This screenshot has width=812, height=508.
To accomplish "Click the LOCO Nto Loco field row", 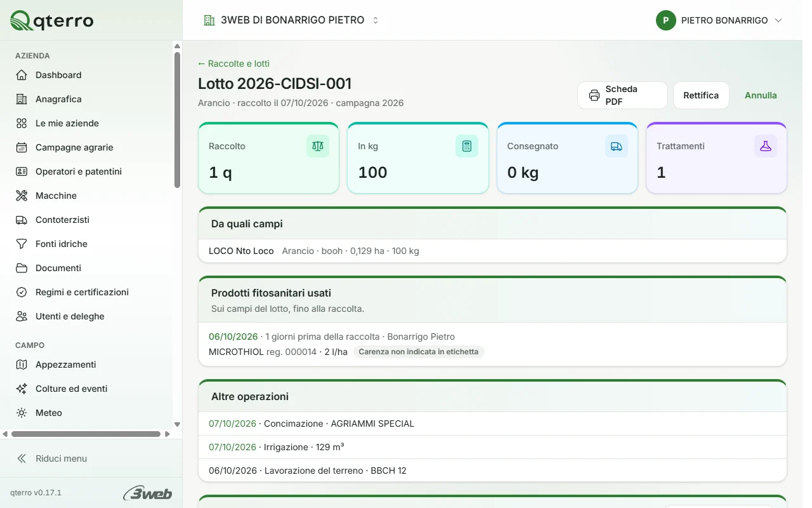I will click(492, 251).
